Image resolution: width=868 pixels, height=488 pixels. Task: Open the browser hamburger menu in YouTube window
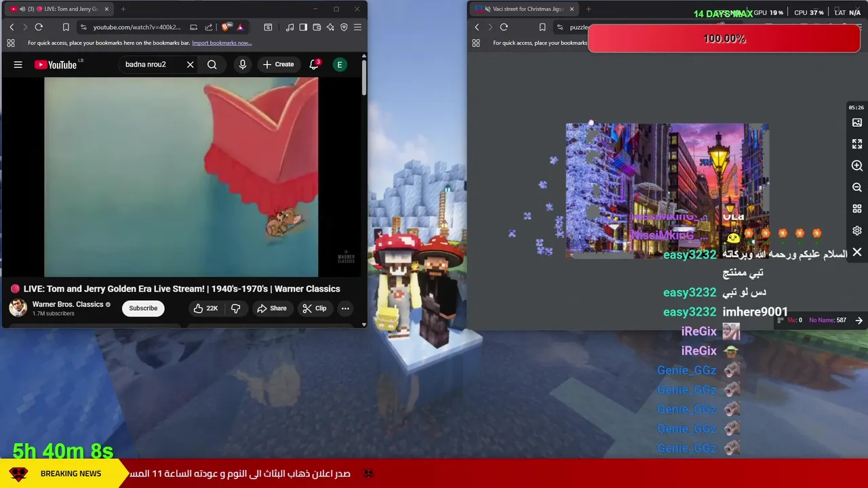(x=357, y=27)
